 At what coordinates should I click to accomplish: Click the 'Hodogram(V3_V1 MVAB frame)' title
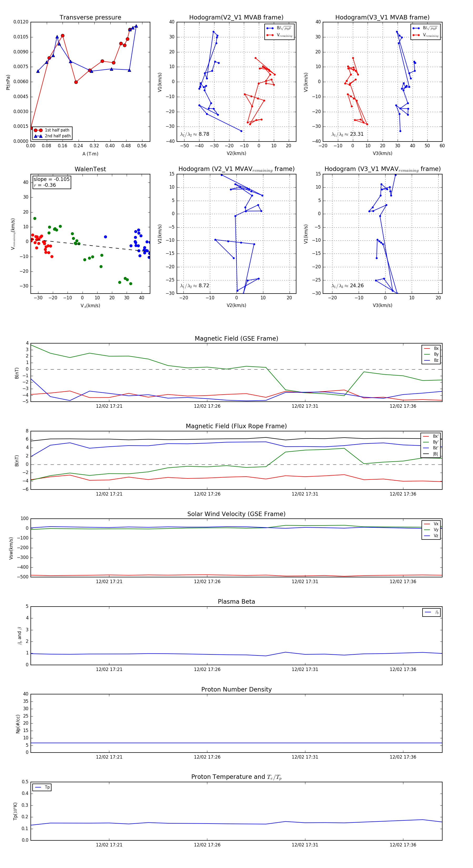coord(382,18)
